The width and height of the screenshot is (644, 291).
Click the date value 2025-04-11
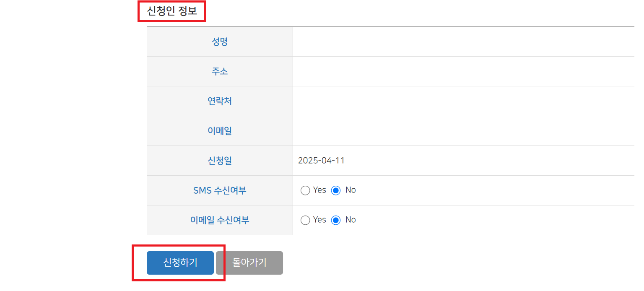click(x=321, y=161)
